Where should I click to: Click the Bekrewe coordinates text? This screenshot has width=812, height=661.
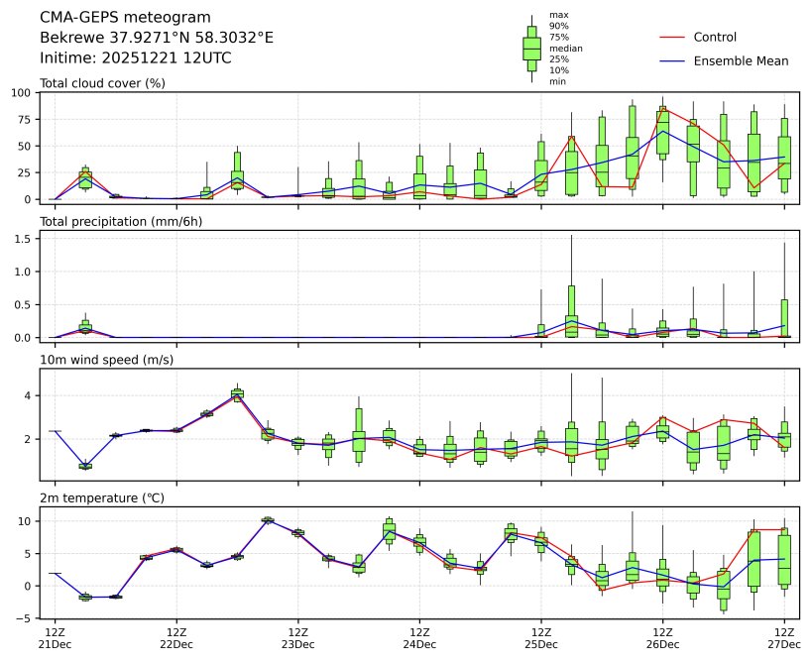[x=157, y=38]
